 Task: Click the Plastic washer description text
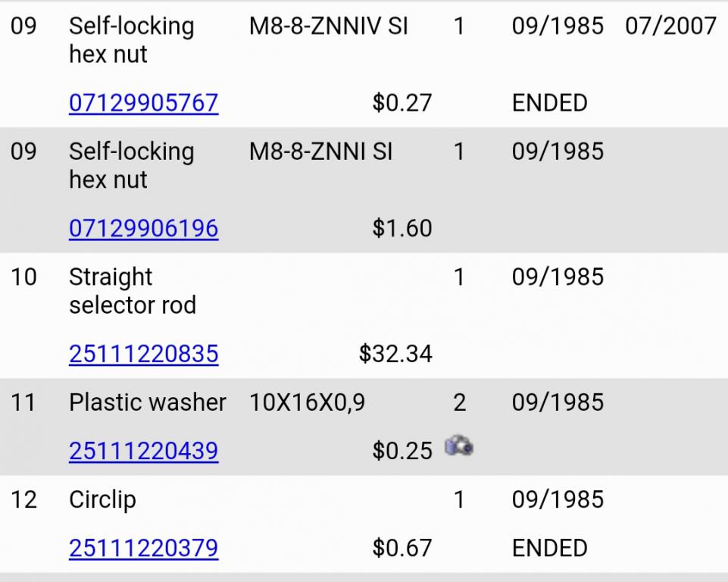(x=147, y=402)
